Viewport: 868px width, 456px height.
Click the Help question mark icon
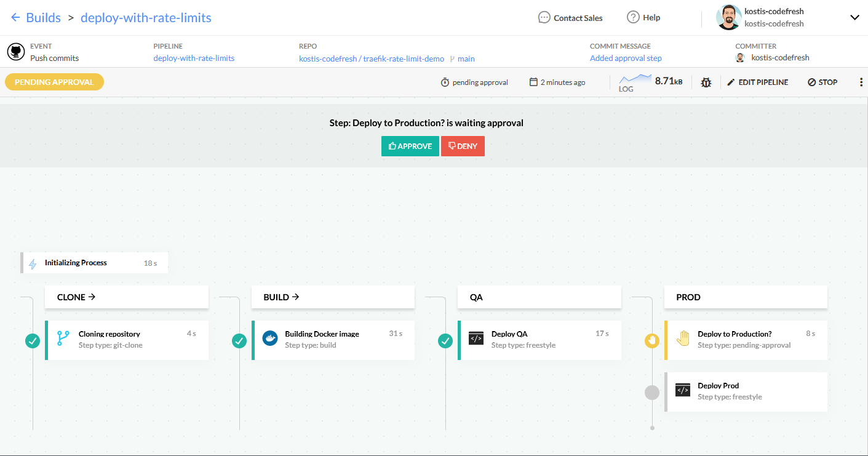point(633,17)
